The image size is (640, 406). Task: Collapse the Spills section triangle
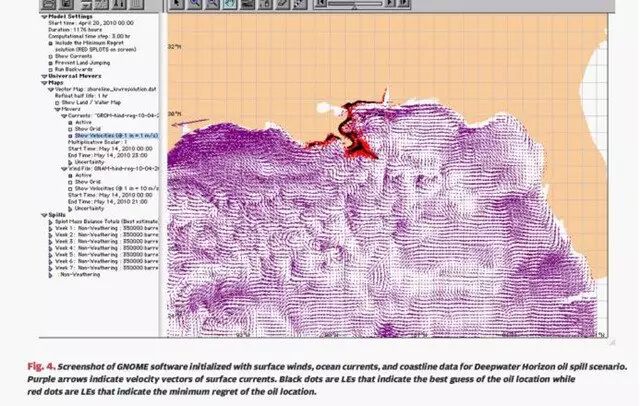pos(44,215)
